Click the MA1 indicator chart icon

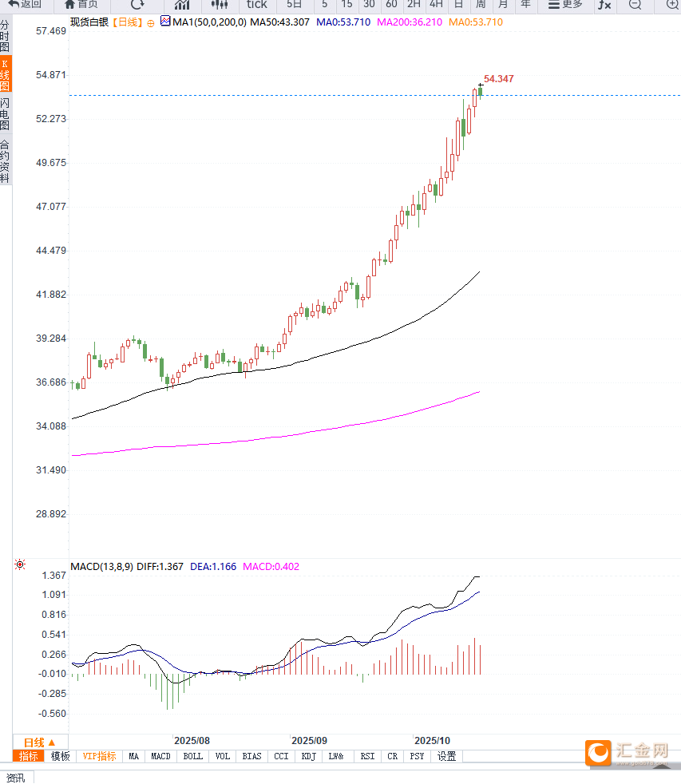click(165, 22)
